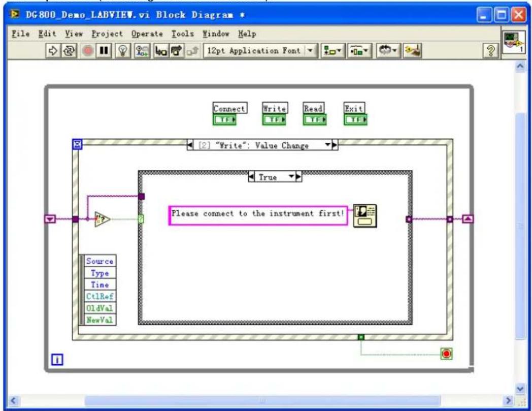The image size is (532, 411).
Task: Open the File menu
Action: coord(20,34)
